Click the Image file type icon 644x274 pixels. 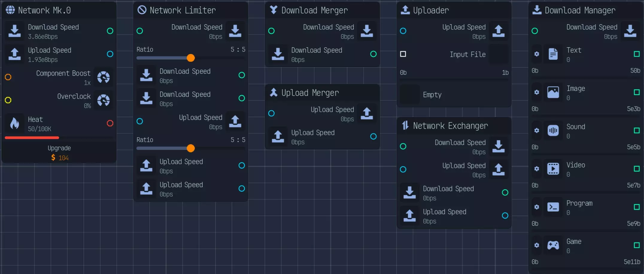pyautogui.click(x=553, y=92)
